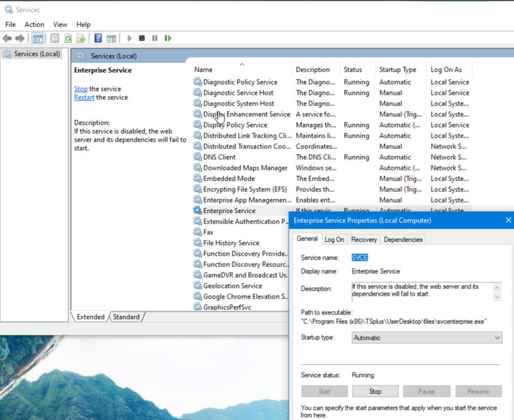Open the Startup type dropdown
Viewport: 514px width, 420px height.
click(426, 338)
